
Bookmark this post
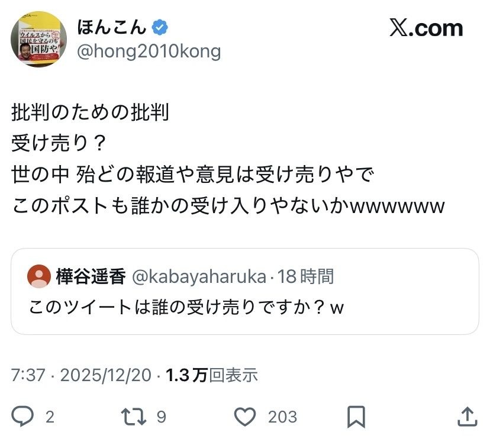coord(356,417)
